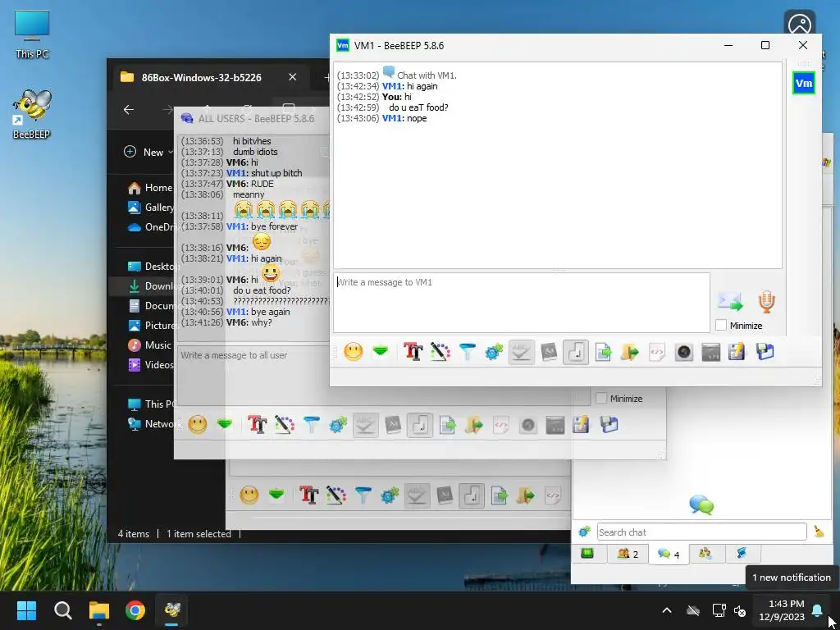Click 'VM1: nope' message in VM1 chat
The image size is (840, 630).
pos(404,118)
